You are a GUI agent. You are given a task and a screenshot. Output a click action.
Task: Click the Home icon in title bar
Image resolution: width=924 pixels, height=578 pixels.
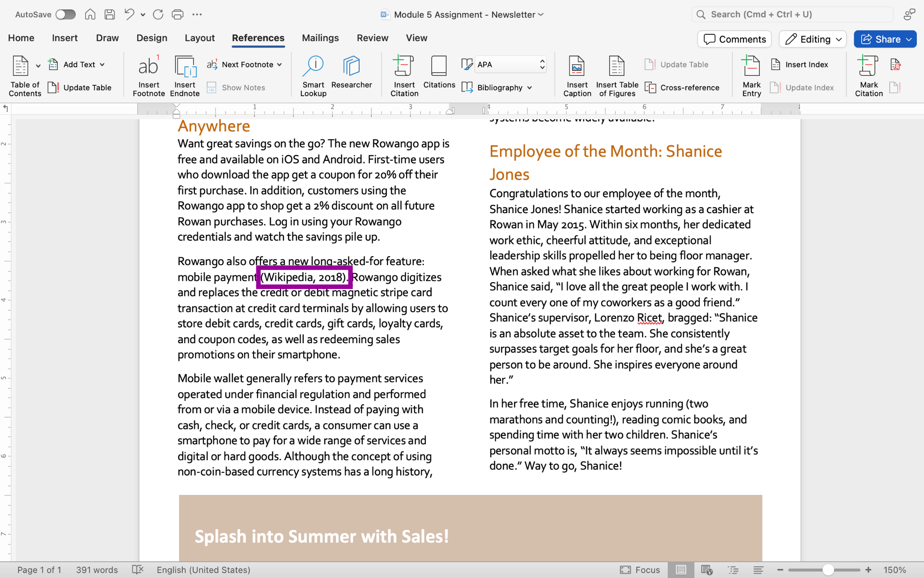(90, 14)
